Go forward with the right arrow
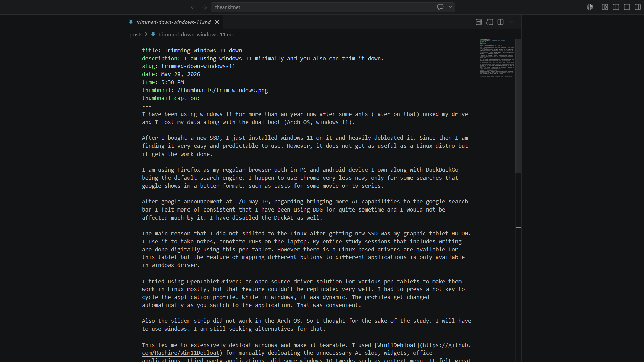This screenshot has width=644, height=362. point(204,7)
